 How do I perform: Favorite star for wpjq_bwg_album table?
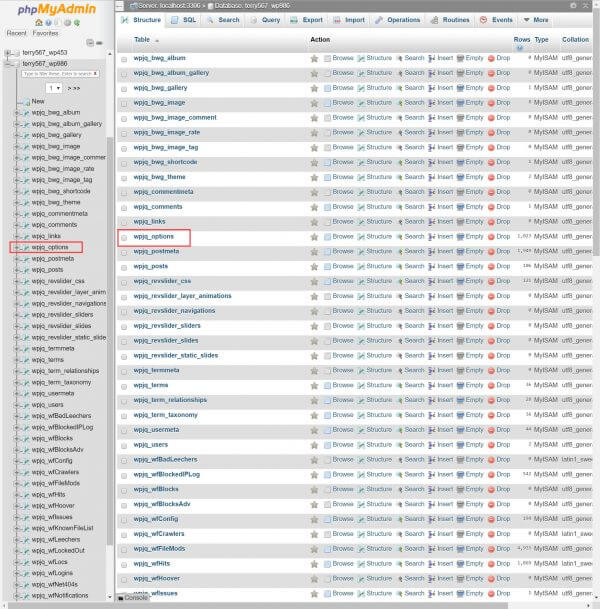(x=314, y=58)
